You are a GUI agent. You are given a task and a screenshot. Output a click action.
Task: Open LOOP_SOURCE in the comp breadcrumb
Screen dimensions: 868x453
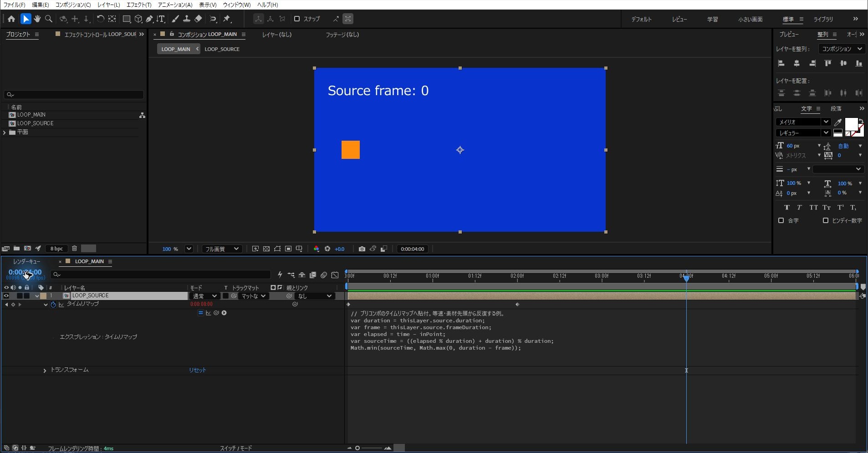click(222, 49)
